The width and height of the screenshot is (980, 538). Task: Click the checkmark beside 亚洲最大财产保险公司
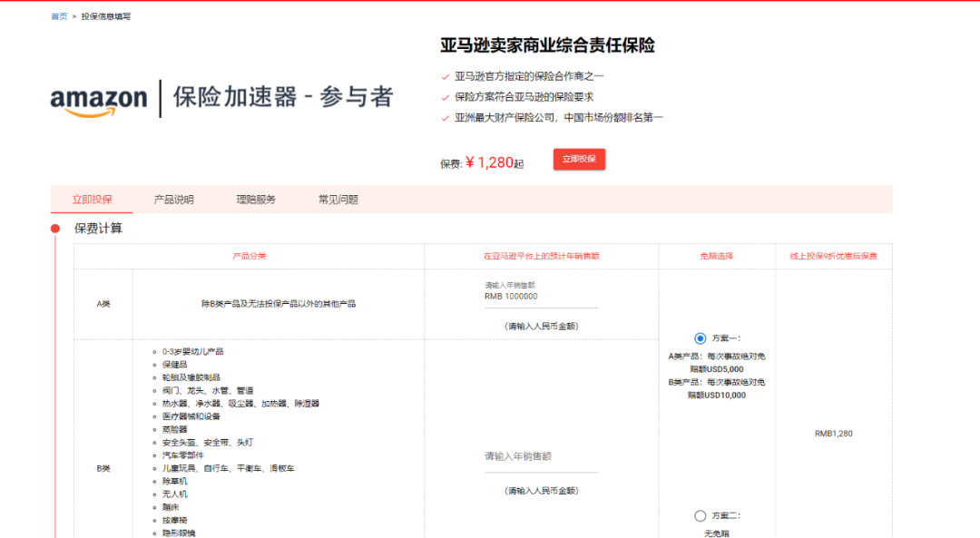[x=445, y=118]
